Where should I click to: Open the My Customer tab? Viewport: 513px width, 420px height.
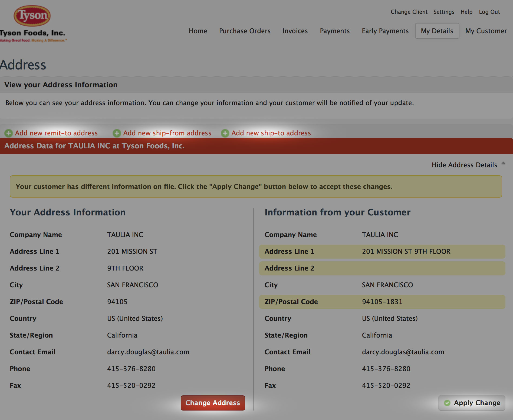click(486, 31)
